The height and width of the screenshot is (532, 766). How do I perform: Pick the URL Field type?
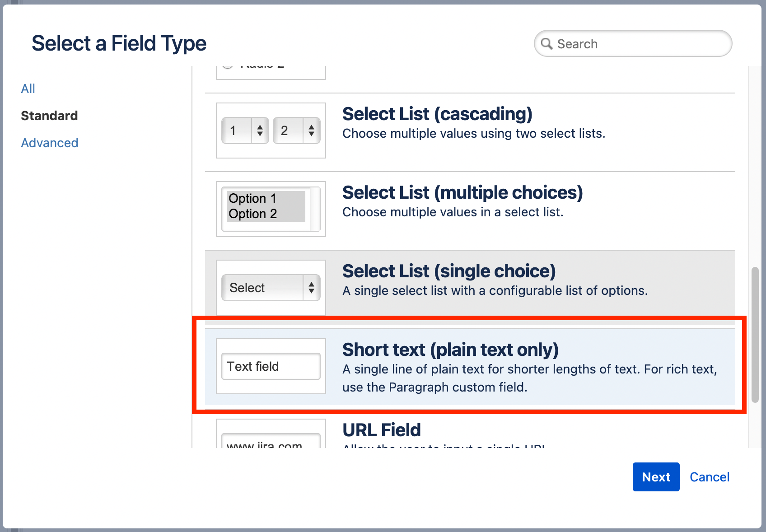point(382,429)
